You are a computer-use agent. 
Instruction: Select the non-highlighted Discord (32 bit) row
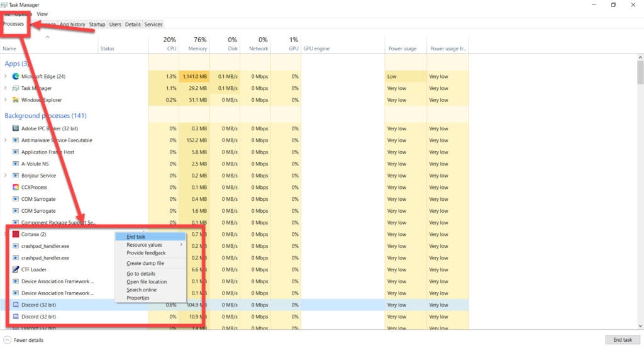click(234, 317)
